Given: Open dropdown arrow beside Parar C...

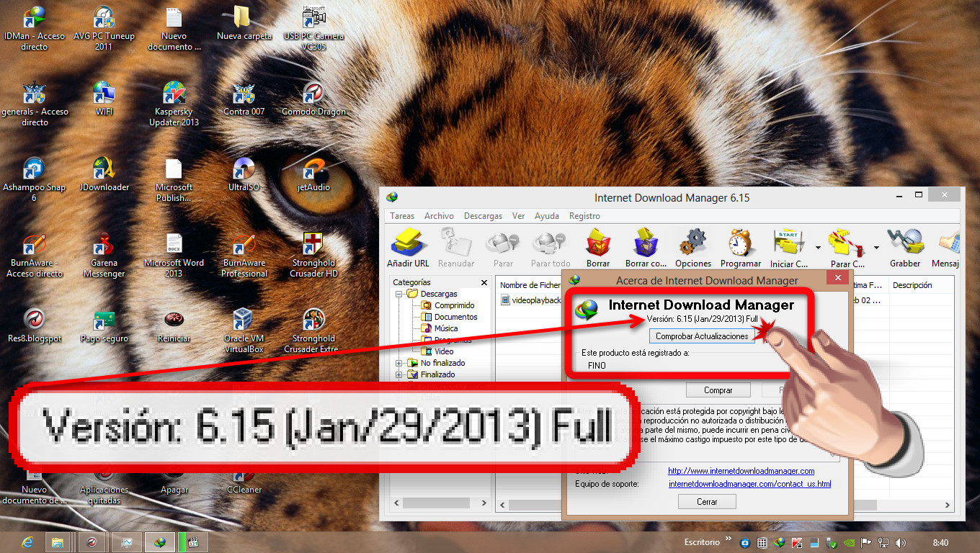Looking at the screenshot, I should [x=876, y=248].
